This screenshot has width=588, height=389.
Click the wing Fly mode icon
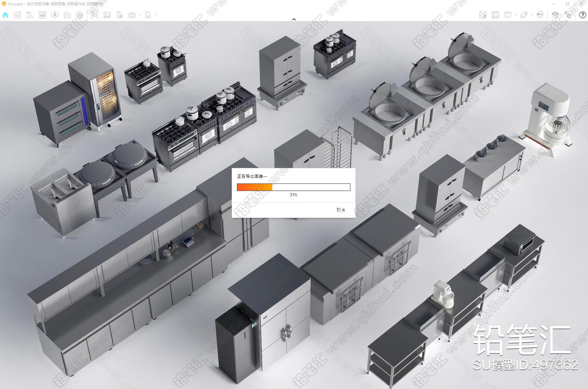click(524, 15)
